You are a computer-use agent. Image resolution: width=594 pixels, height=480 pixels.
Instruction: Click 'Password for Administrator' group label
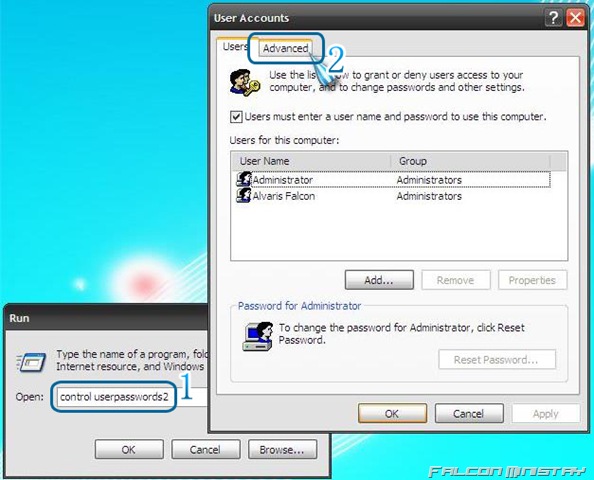pyautogui.click(x=299, y=306)
